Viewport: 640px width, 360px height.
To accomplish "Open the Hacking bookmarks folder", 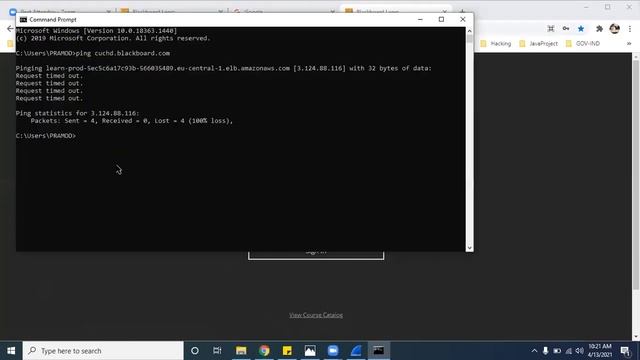I will [496, 44].
